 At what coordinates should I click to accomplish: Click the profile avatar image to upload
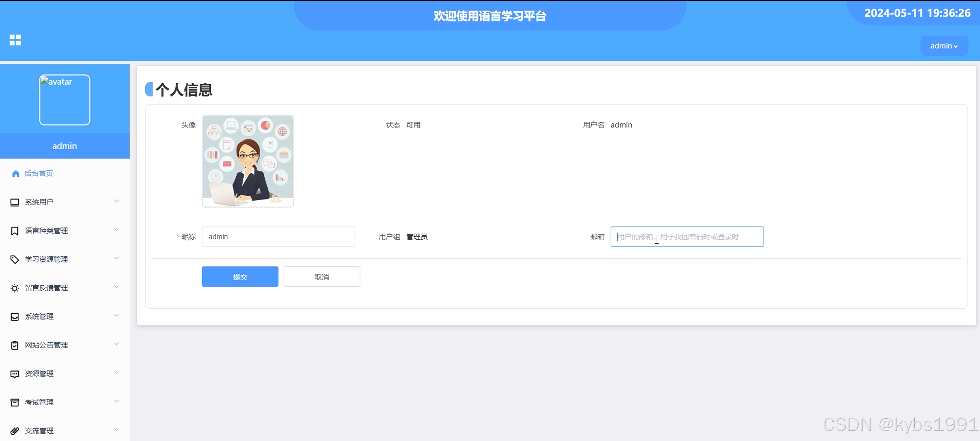click(x=248, y=161)
